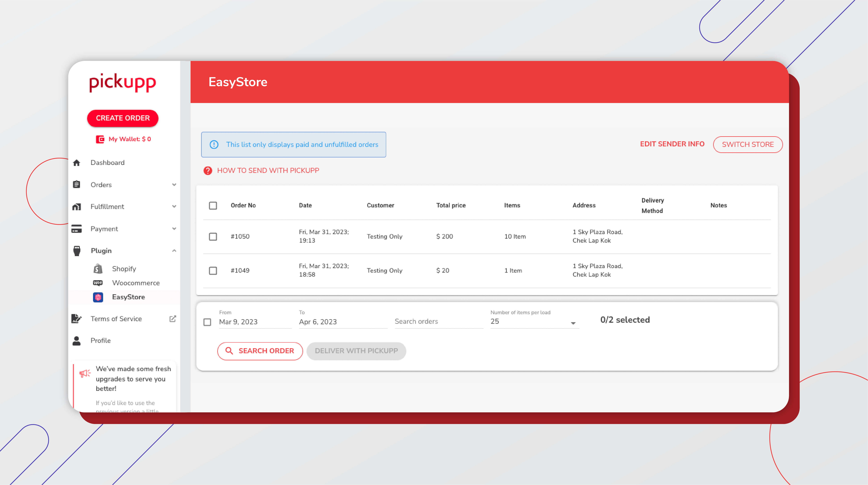Image resolution: width=868 pixels, height=485 pixels.
Task: Click the info icon in the blue notice
Action: click(214, 144)
